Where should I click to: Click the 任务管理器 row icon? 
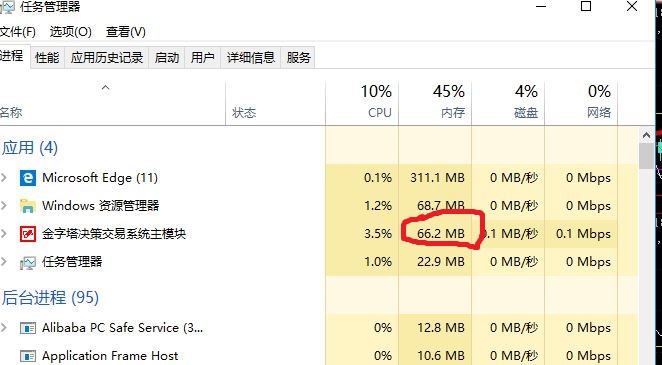click(x=28, y=262)
